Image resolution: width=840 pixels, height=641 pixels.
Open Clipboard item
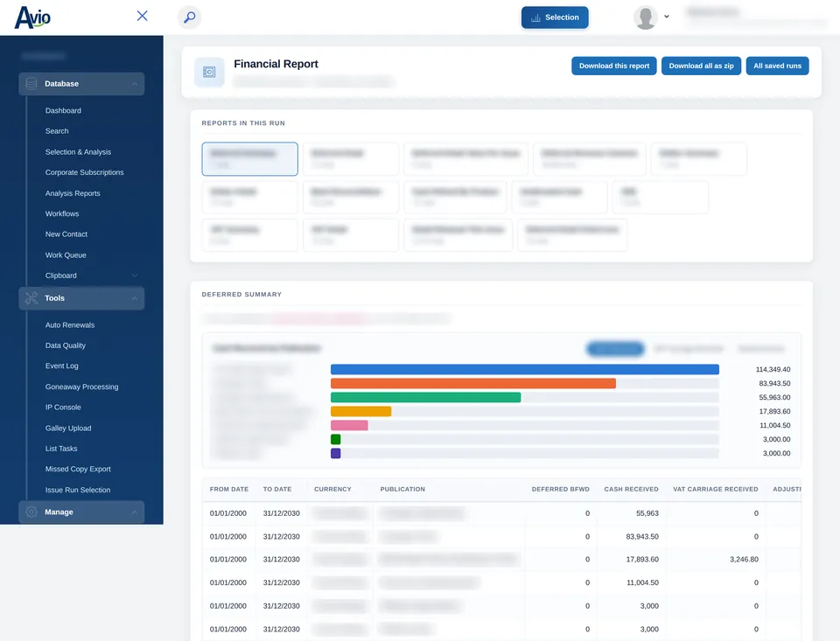point(60,275)
